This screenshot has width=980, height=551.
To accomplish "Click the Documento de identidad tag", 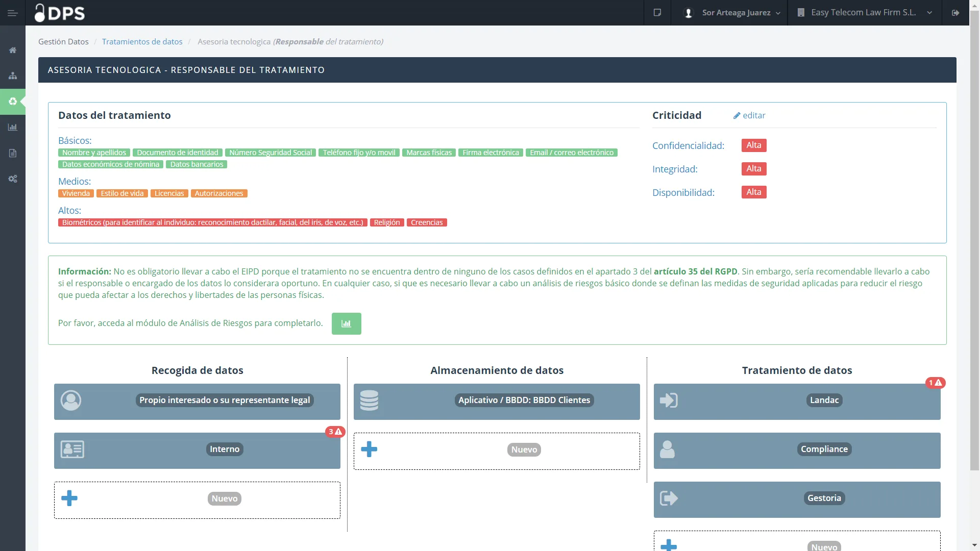I will tap(178, 153).
